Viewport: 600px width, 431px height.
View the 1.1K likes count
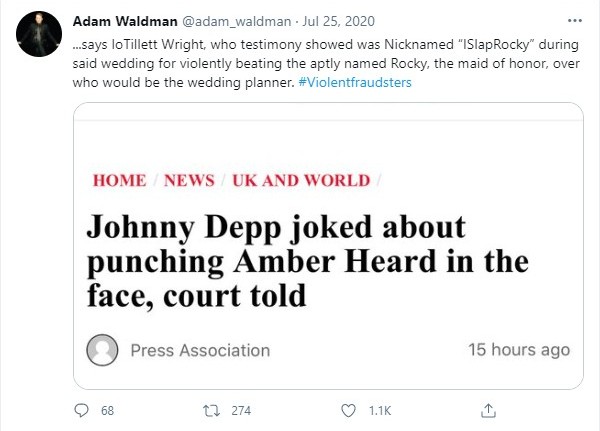point(380,411)
